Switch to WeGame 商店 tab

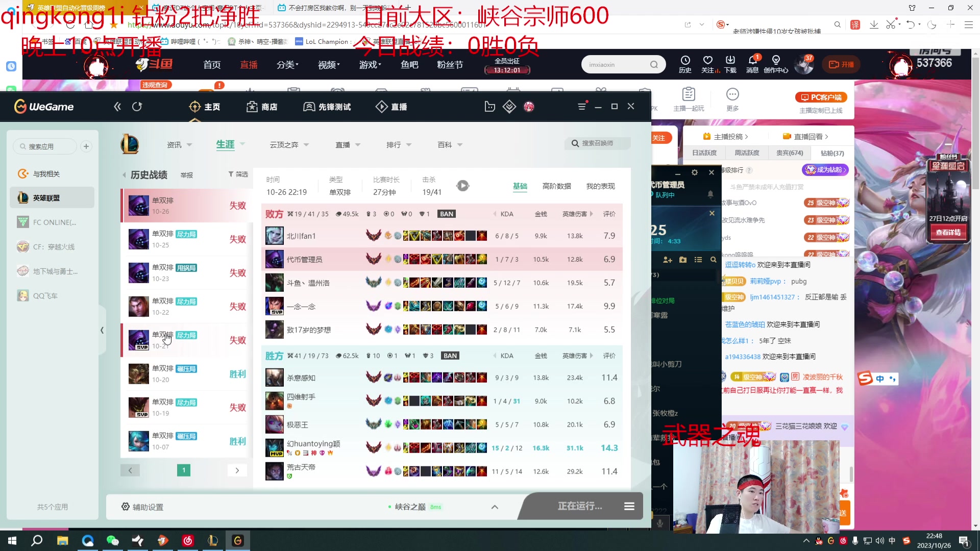(x=262, y=107)
